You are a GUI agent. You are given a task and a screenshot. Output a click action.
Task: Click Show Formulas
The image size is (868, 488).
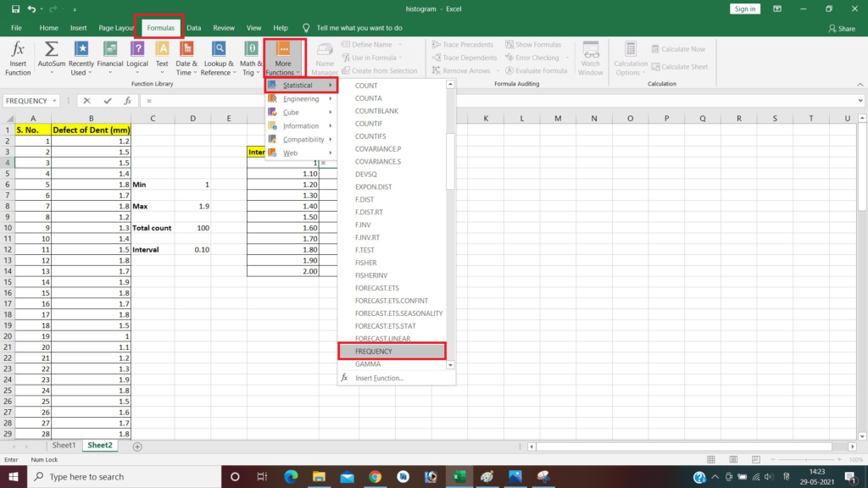coord(532,44)
